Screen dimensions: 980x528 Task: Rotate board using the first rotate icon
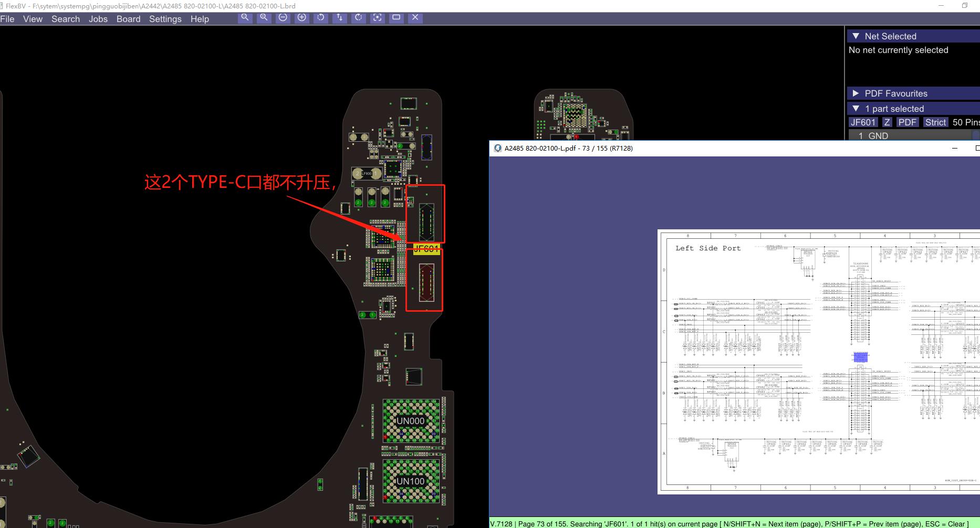320,17
